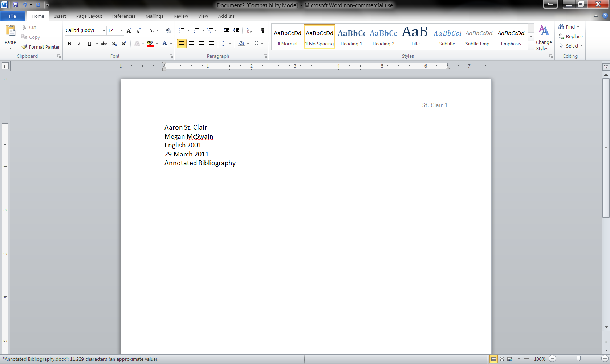Click the Format Painter brush
Image resolution: width=610 pixels, height=364 pixels.
[24, 47]
